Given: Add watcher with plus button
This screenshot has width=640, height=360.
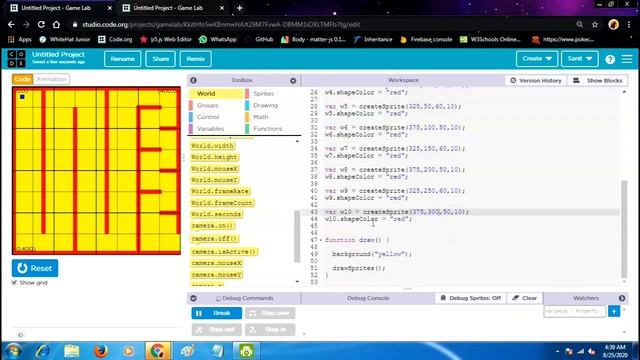Looking at the screenshot, I should click(613, 311).
